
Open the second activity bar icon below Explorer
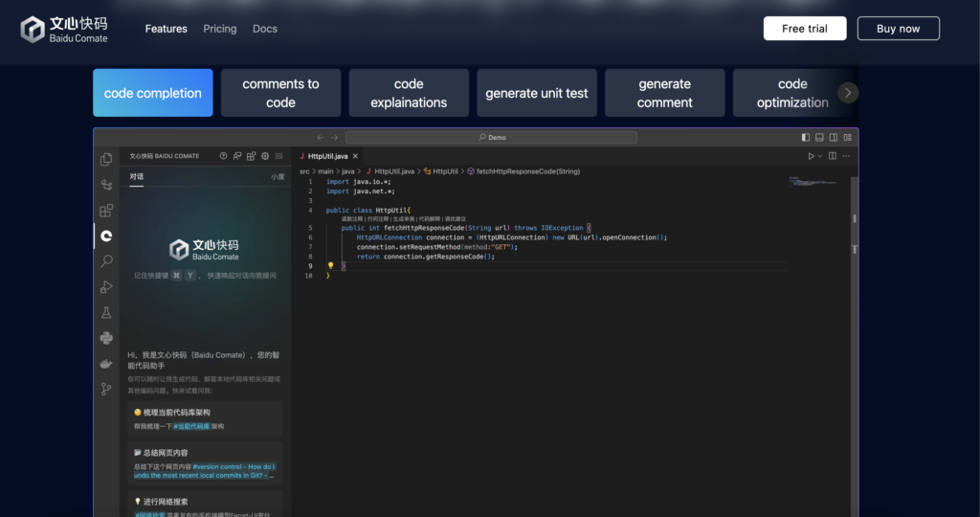[x=106, y=185]
